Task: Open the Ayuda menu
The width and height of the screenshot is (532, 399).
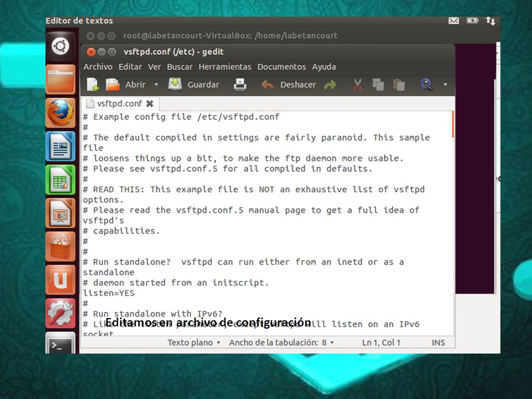Action: [x=324, y=67]
